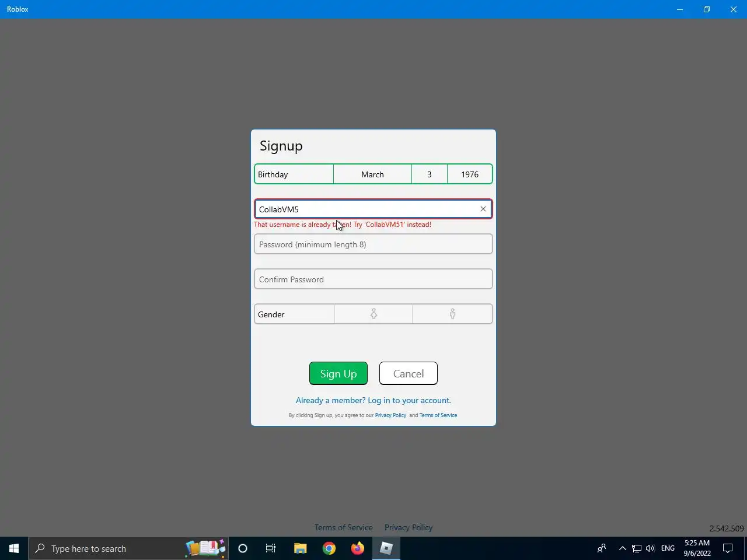Launch Firefox from the taskbar
This screenshot has height=560, width=747.
click(x=358, y=548)
